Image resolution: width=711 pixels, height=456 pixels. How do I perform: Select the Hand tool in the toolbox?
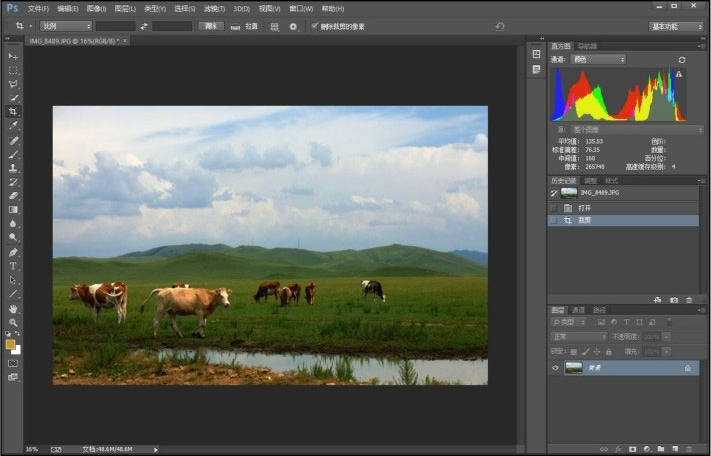[13, 308]
